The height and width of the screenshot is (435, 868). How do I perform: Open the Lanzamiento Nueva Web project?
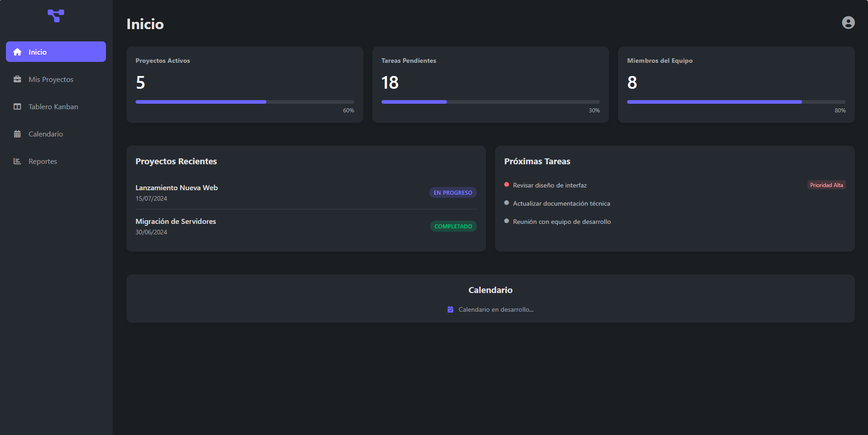(x=176, y=187)
